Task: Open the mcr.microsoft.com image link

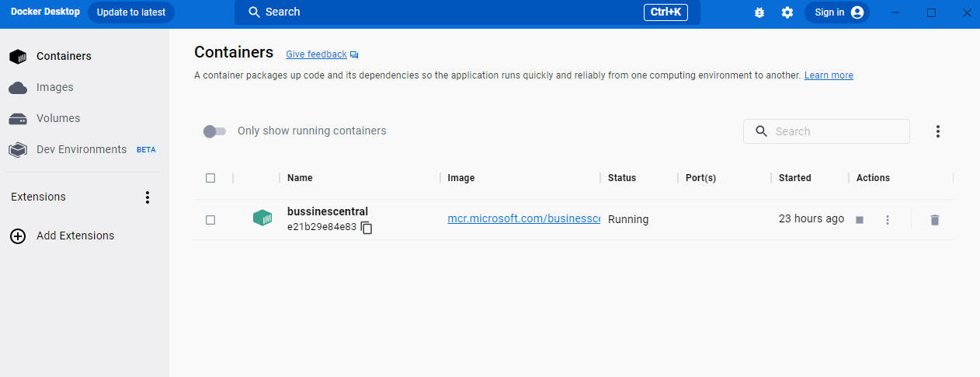Action: tap(523, 219)
